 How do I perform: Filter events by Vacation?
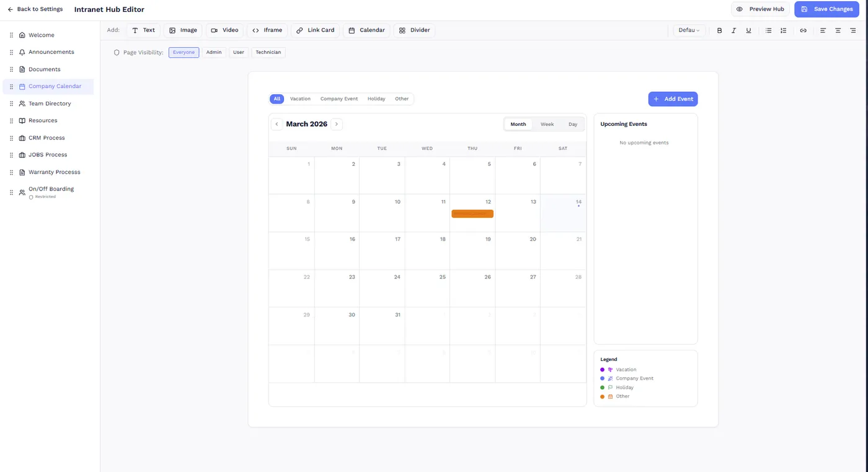tap(300, 99)
